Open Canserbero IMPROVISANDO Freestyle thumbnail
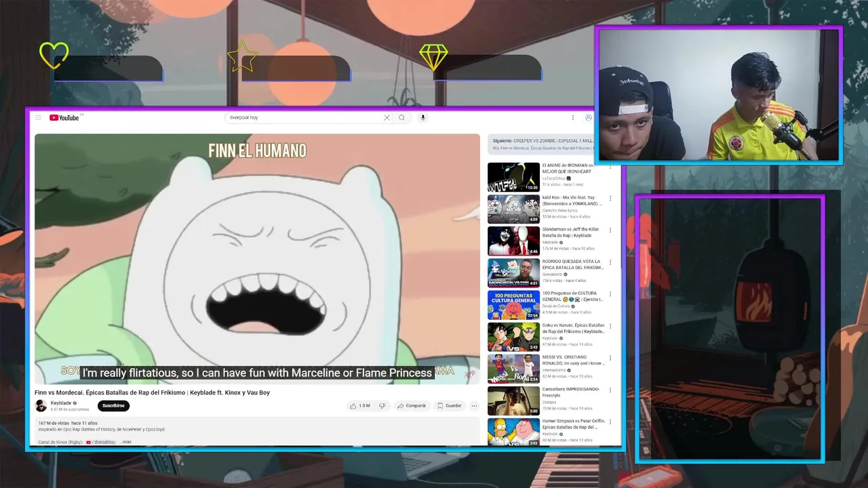This screenshot has height=488, width=868. click(x=513, y=400)
